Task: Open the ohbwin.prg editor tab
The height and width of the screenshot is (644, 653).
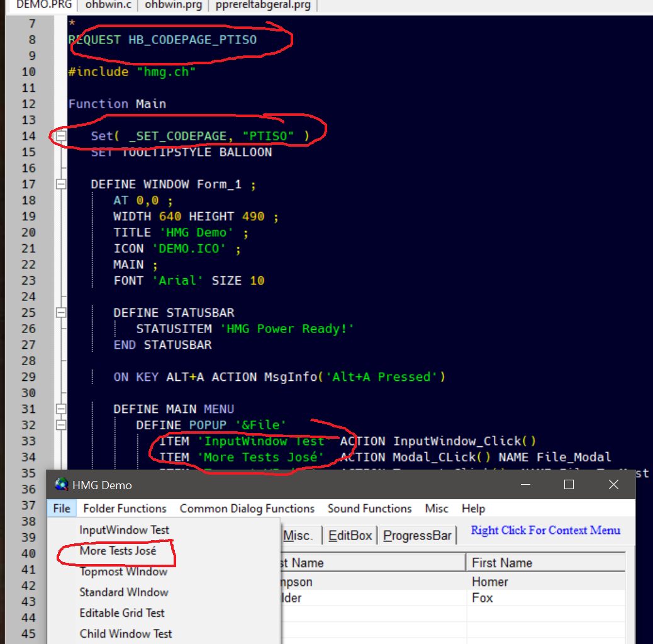Action: pyautogui.click(x=173, y=5)
